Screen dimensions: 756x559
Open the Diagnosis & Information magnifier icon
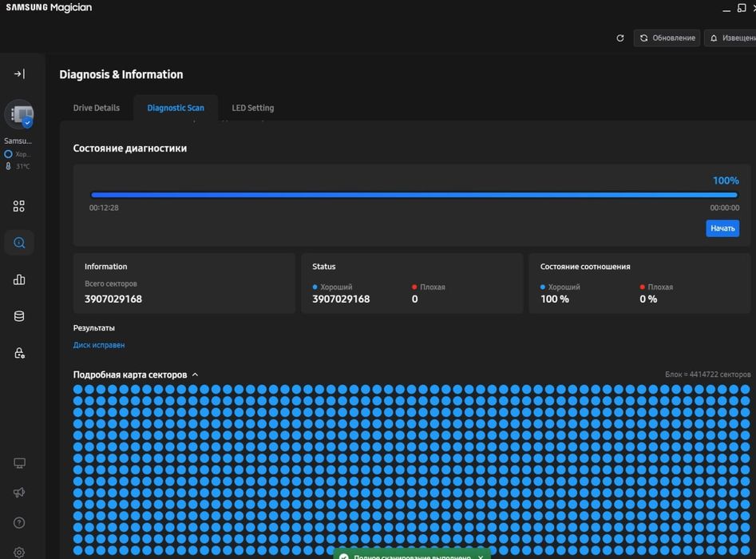[19, 243]
